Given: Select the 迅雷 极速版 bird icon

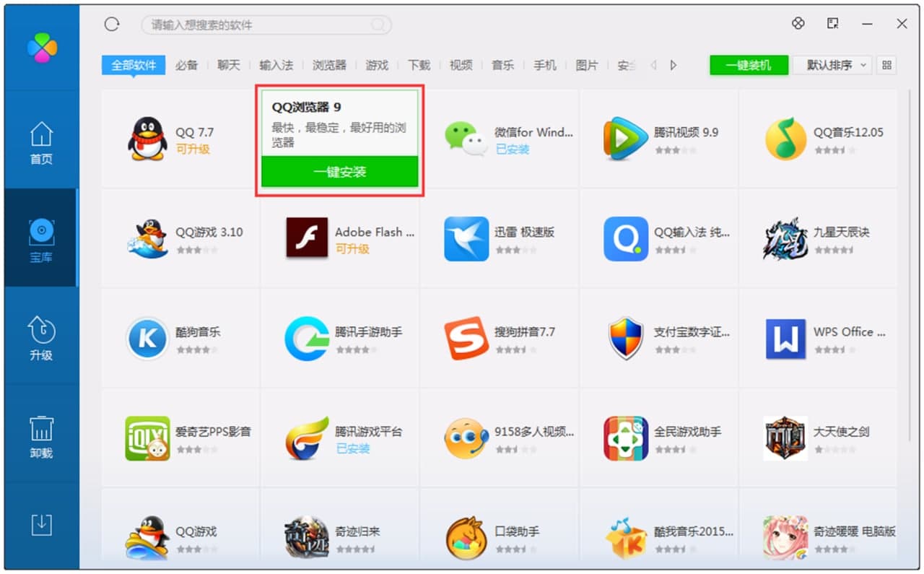Looking at the screenshot, I should click(x=466, y=239).
